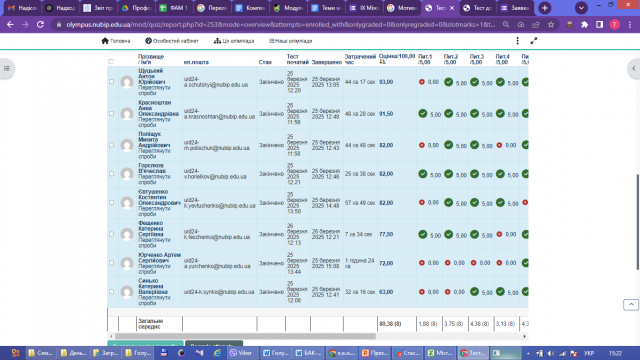
Task: Open Особистий кабінет menu item
Action: [172, 41]
